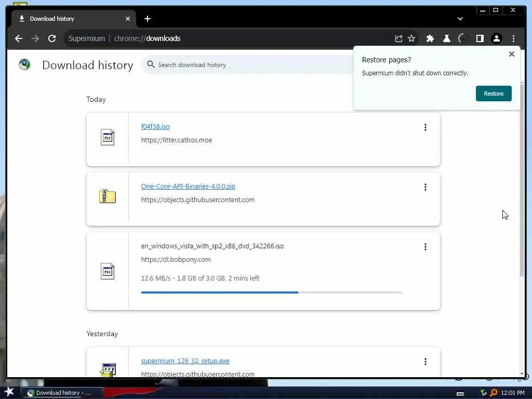Click the download speed and time left text
The height and width of the screenshot is (399, 532).
[x=200, y=278]
